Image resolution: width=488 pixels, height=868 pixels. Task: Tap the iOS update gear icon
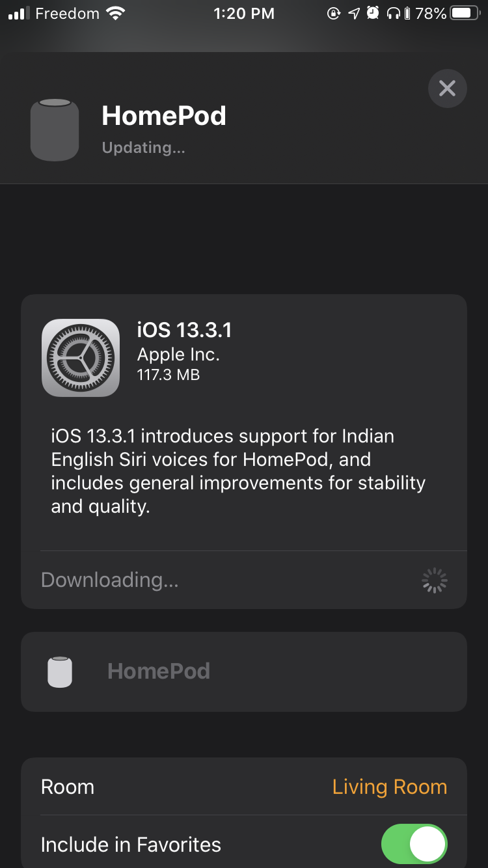(x=81, y=357)
